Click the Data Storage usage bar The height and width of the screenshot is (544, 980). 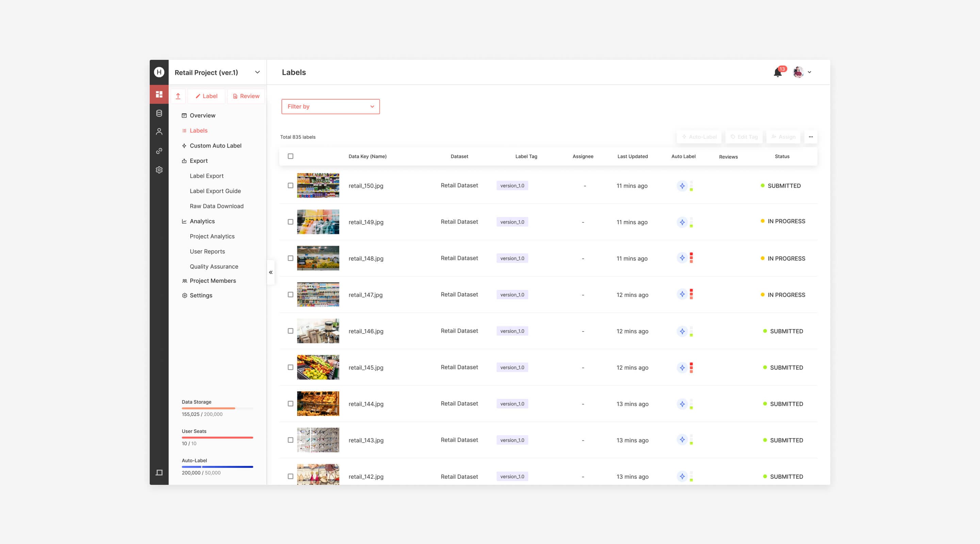(x=217, y=408)
